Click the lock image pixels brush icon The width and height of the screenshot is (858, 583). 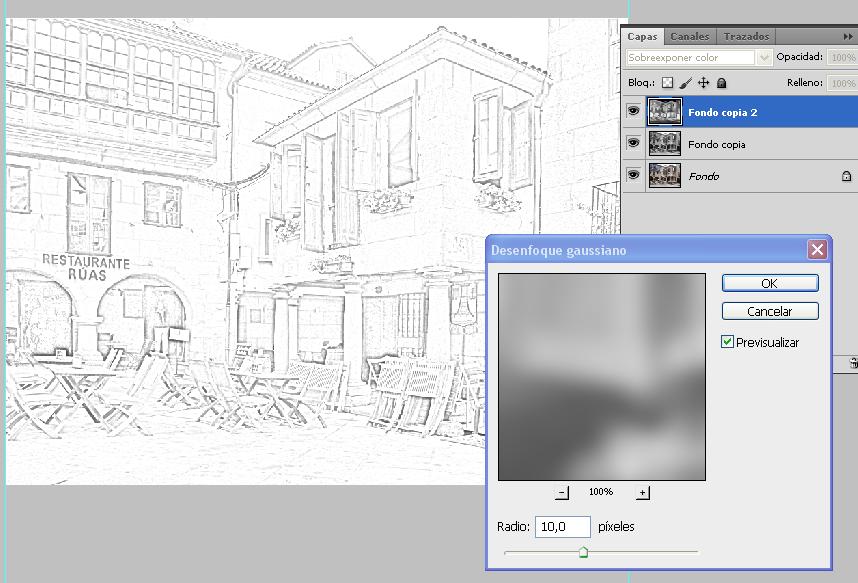click(686, 83)
